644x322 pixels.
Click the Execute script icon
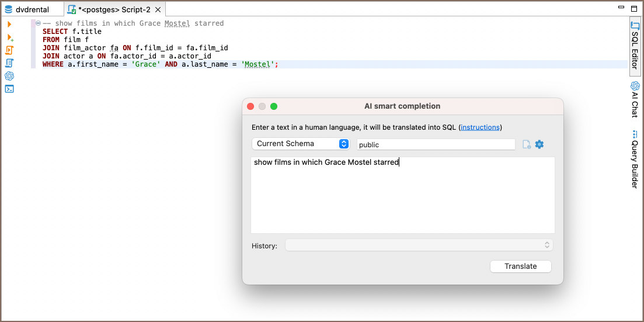(x=9, y=50)
